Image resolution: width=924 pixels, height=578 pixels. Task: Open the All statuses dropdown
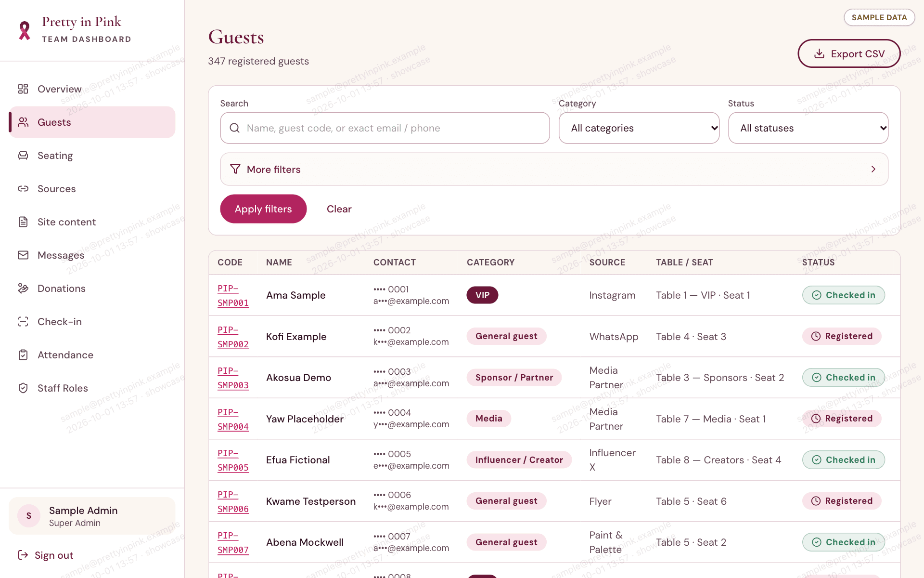pos(808,128)
